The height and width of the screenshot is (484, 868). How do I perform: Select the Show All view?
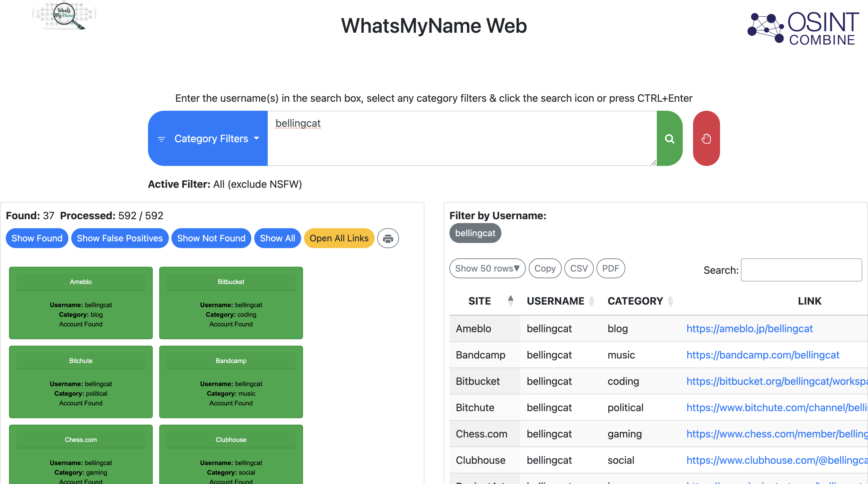[x=277, y=238]
